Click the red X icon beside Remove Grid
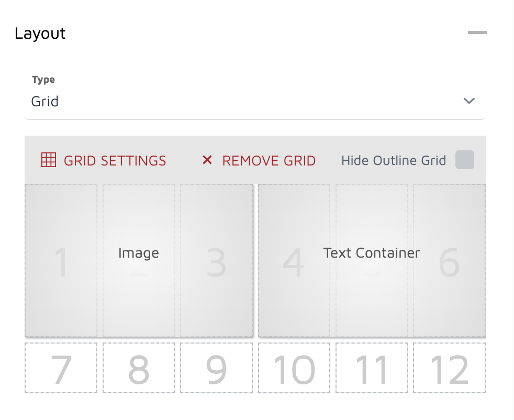514x420 pixels. click(208, 160)
